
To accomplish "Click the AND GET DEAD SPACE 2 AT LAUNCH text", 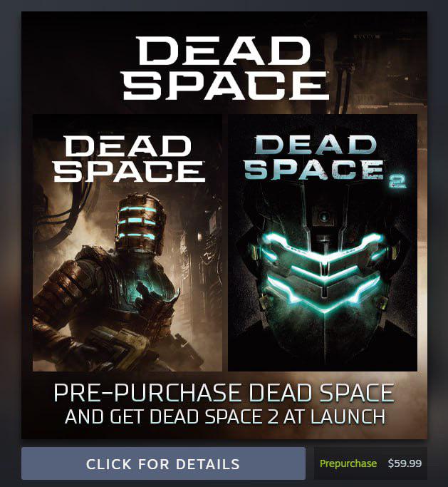I will 225,417.
